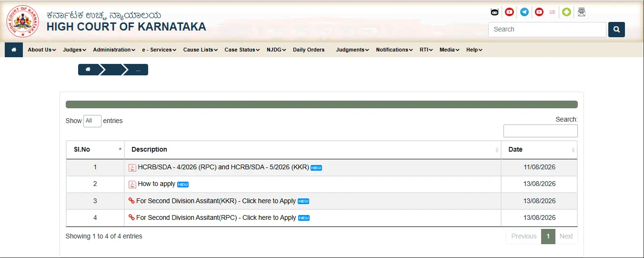Click the HIGH COURT OF KARNATAKA title
This screenshot has height=258, width=644.
[126, 27]
